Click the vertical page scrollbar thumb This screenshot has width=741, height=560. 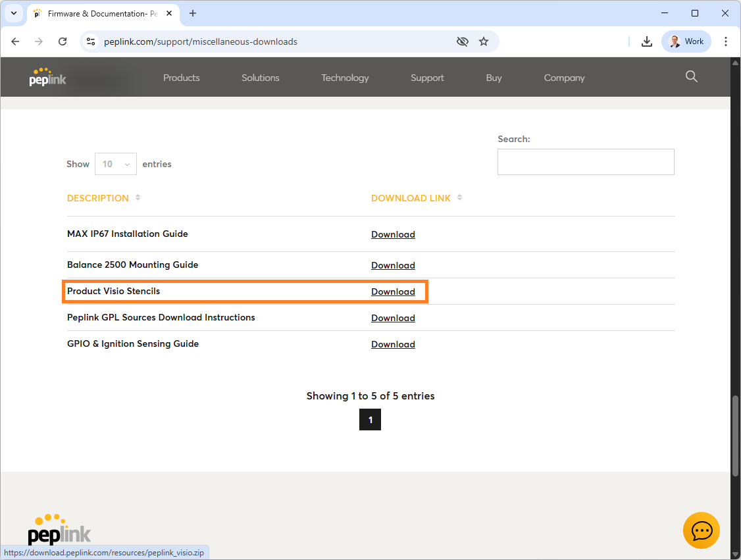tap(735, 434)
